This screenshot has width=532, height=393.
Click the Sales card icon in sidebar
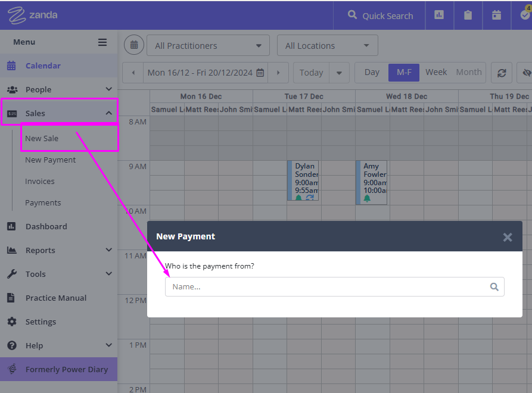tap(12, 113)
